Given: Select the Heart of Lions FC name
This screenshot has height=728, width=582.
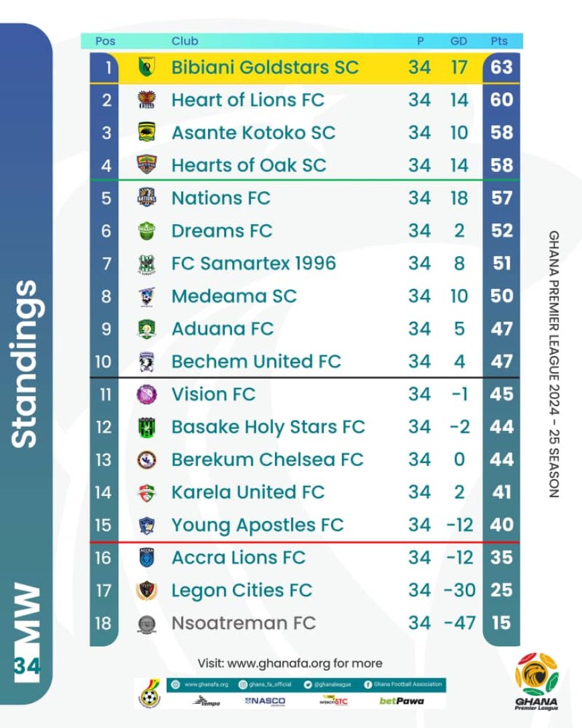Looking at the screenshot, I should (248, 100).
